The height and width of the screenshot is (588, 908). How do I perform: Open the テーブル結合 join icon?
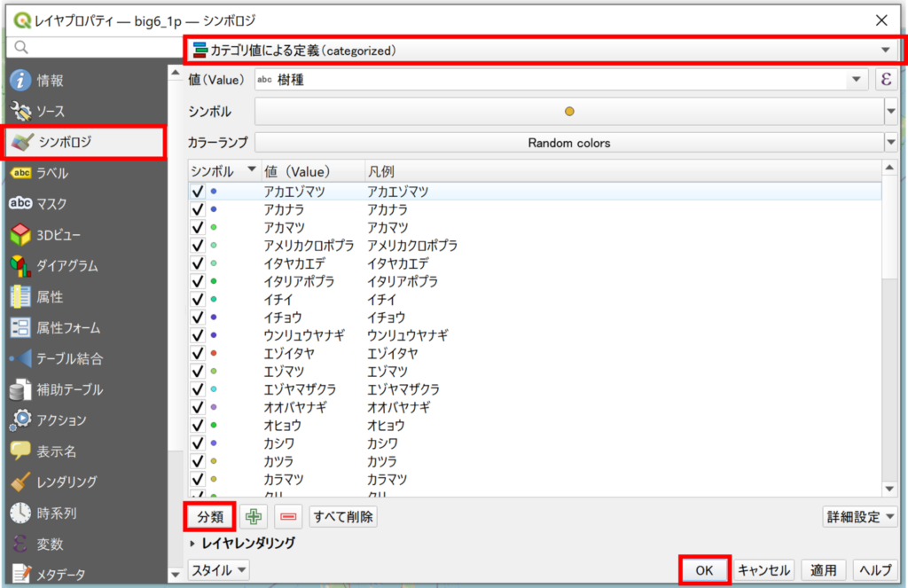[20, 358]
